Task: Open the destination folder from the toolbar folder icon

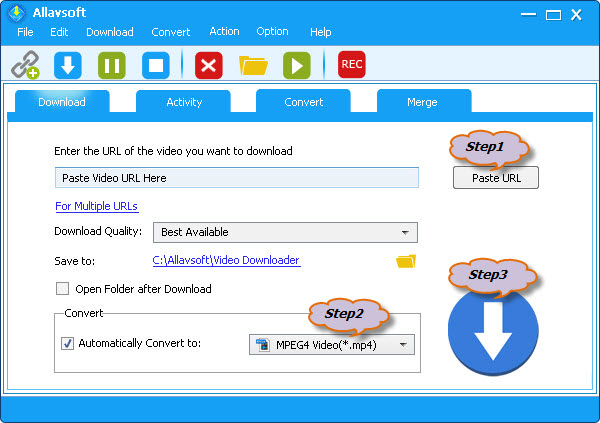Action: click(x=253, y=65)
